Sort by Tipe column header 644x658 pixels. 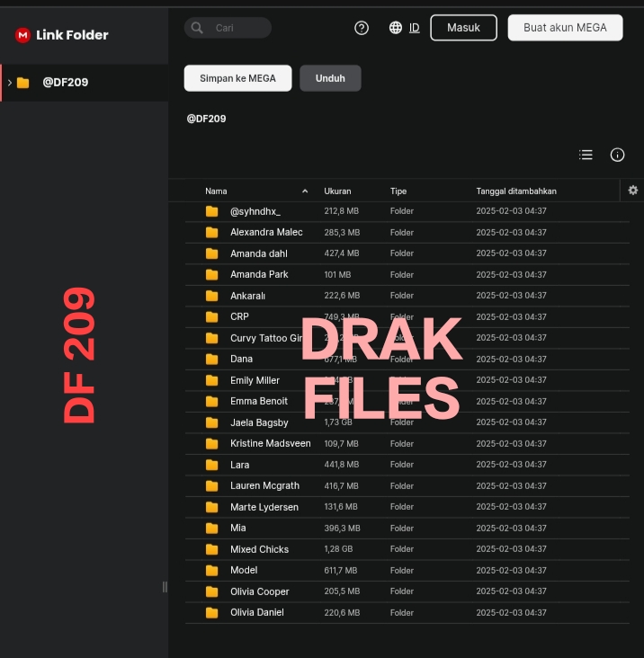[x=398, y=191]
